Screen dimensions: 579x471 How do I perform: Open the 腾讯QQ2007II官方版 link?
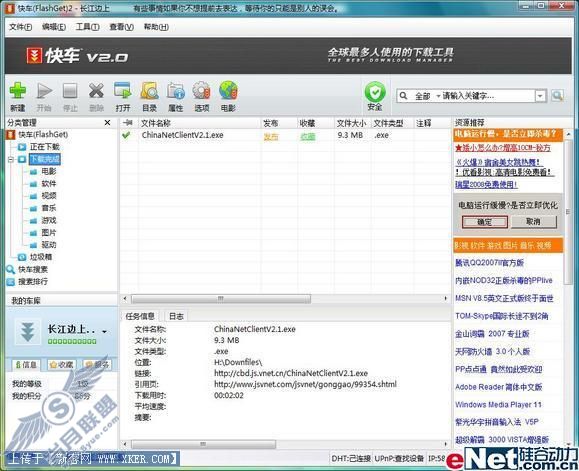pyautogui.click(x=489, y=263)
